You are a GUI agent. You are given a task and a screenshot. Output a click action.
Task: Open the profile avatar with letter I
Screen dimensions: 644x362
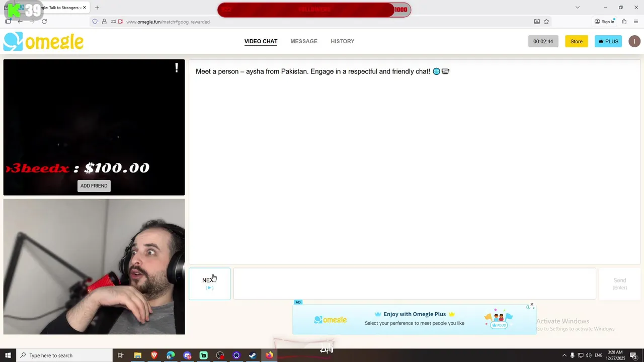coord(634,41)
